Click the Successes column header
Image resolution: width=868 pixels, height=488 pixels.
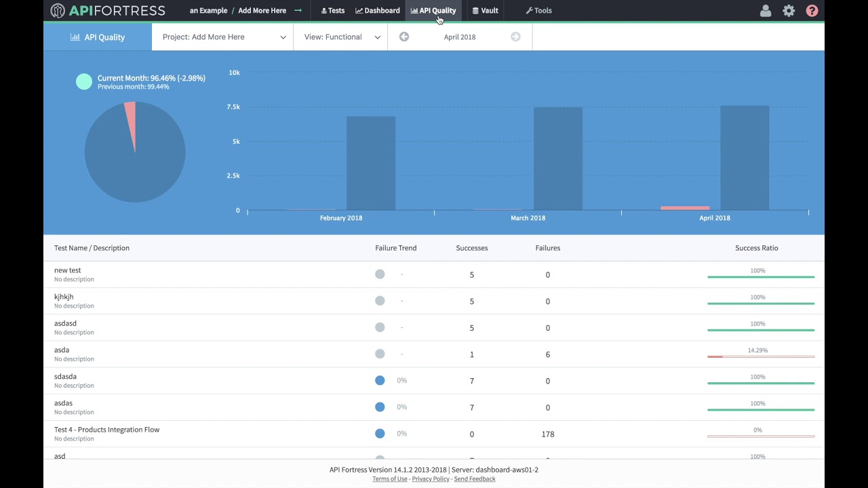coord(472,247)
